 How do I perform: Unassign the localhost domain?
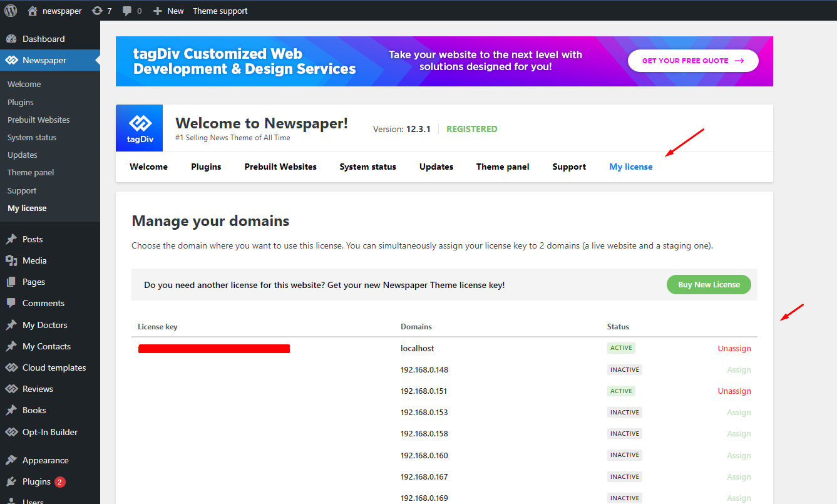tap(734, 348)
